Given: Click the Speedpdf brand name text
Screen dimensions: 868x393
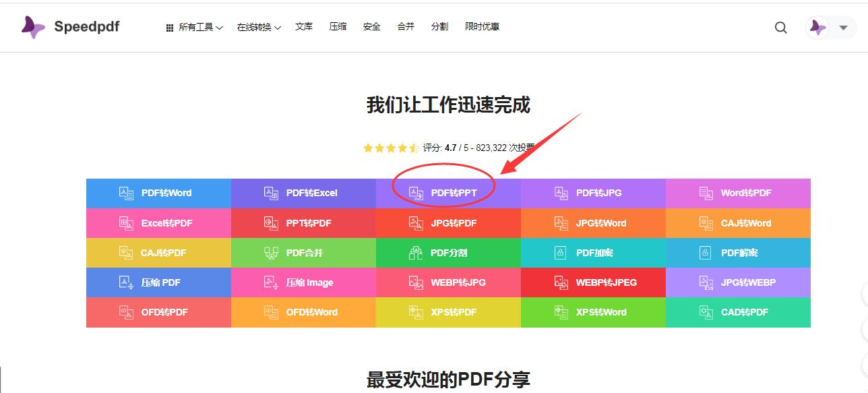Looking at the screenshot, I should coord(87,27).
